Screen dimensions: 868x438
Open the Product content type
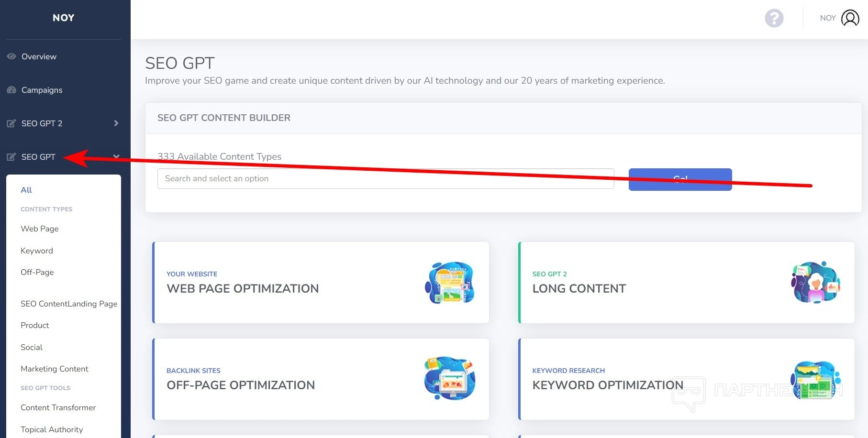(35, 325)
